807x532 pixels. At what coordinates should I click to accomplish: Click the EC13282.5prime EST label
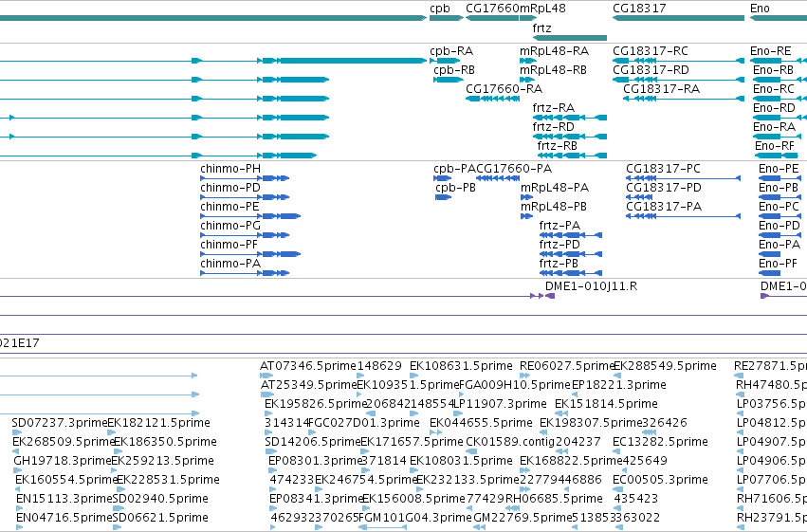click(660, 442)
